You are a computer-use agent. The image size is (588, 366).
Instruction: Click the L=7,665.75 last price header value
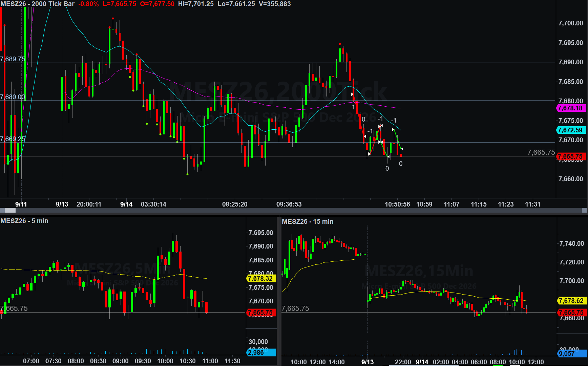point(120,4)
